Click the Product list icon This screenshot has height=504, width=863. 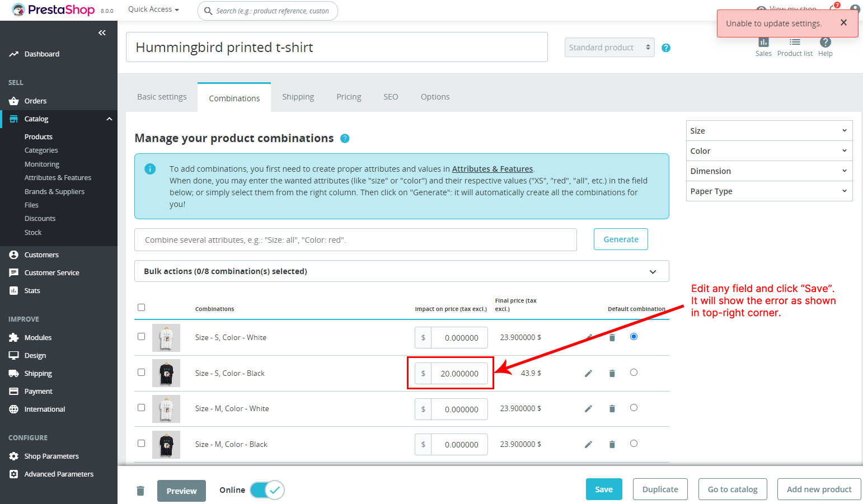coord(794,45)
